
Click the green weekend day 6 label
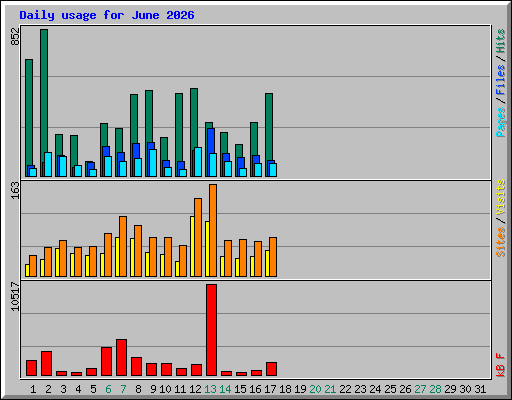click(x=108, y=389)
